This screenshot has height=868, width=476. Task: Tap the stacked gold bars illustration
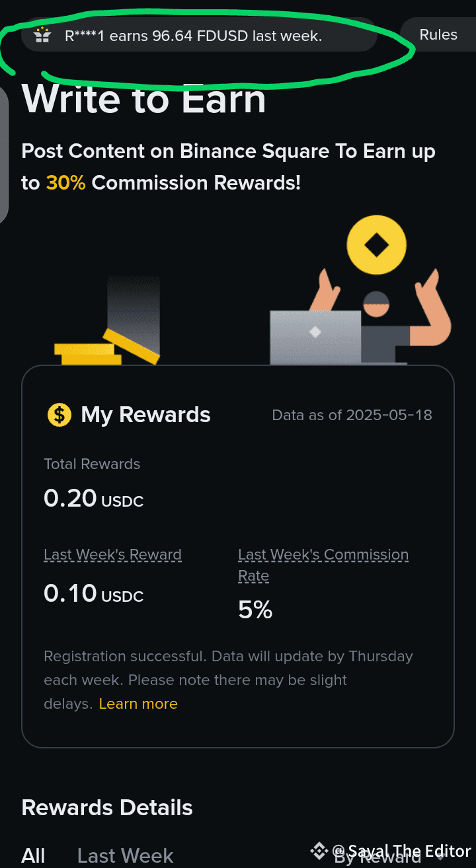click(106, 347)
